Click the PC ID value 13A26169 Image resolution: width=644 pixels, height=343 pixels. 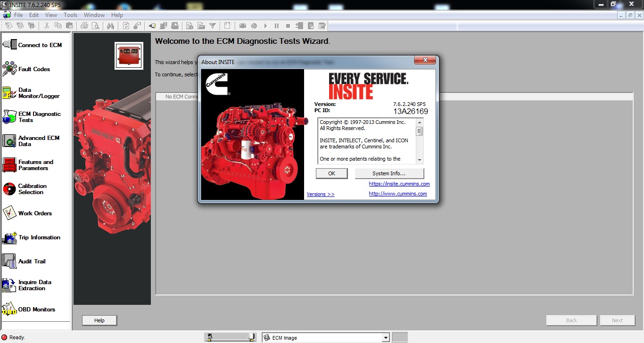[x=411, y=112]
